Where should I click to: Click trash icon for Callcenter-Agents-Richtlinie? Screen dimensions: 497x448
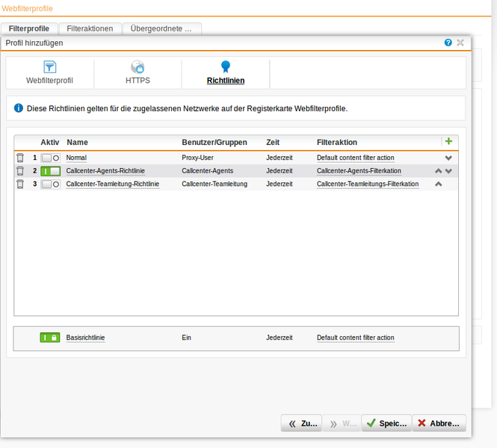(20, 171)
